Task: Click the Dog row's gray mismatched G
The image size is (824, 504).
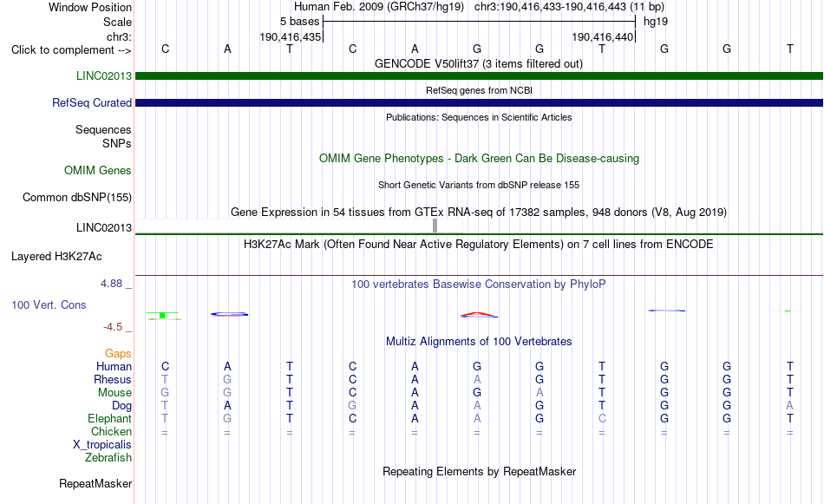Action: point(352,406)
